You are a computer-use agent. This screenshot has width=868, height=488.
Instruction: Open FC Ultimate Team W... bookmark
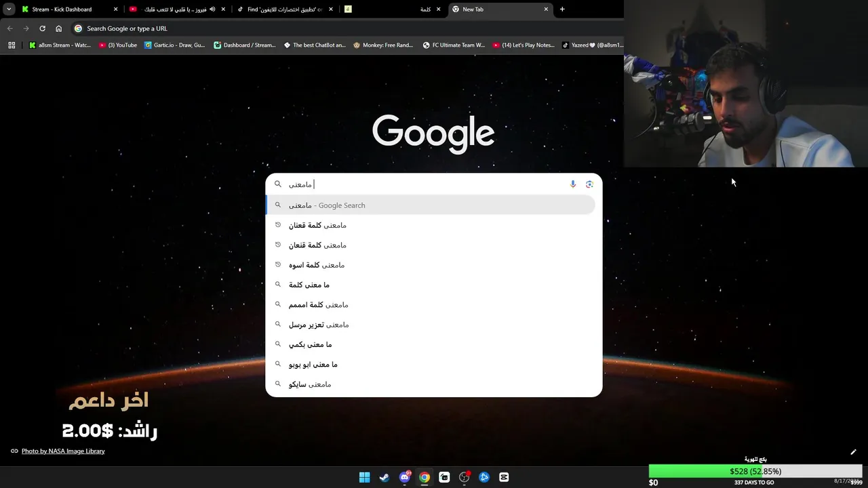point(454,45)
